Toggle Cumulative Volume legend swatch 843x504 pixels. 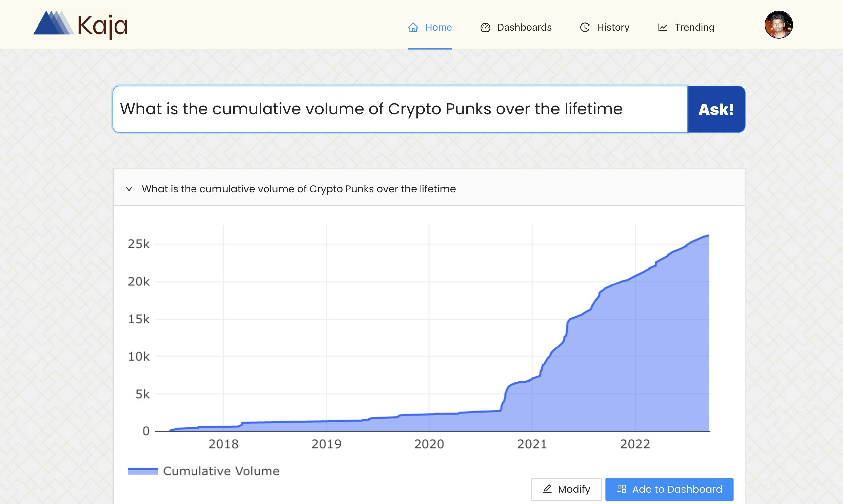(143, 471)
